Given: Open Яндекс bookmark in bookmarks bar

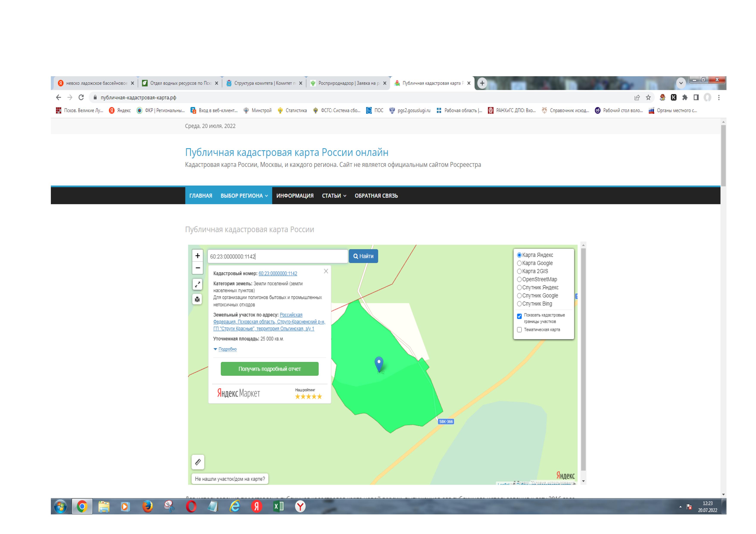Looking at the screenshot, I should pos(120,110).
